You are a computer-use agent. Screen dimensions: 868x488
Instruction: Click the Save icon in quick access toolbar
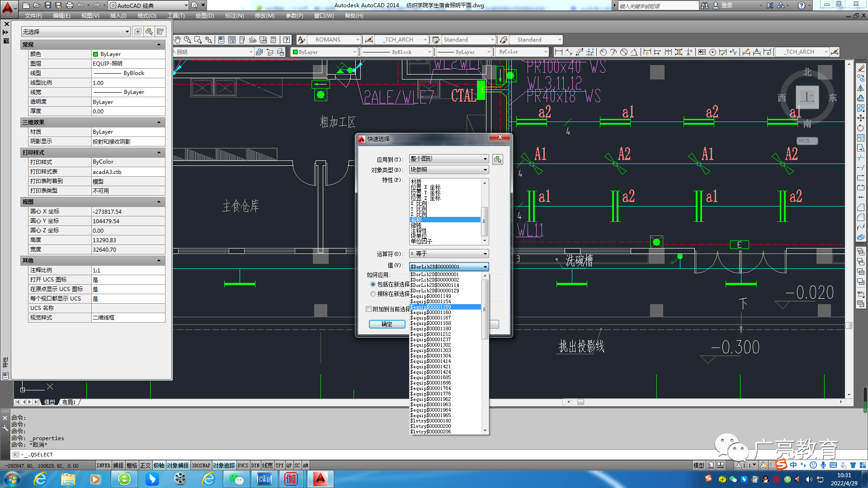click(48, 5)
